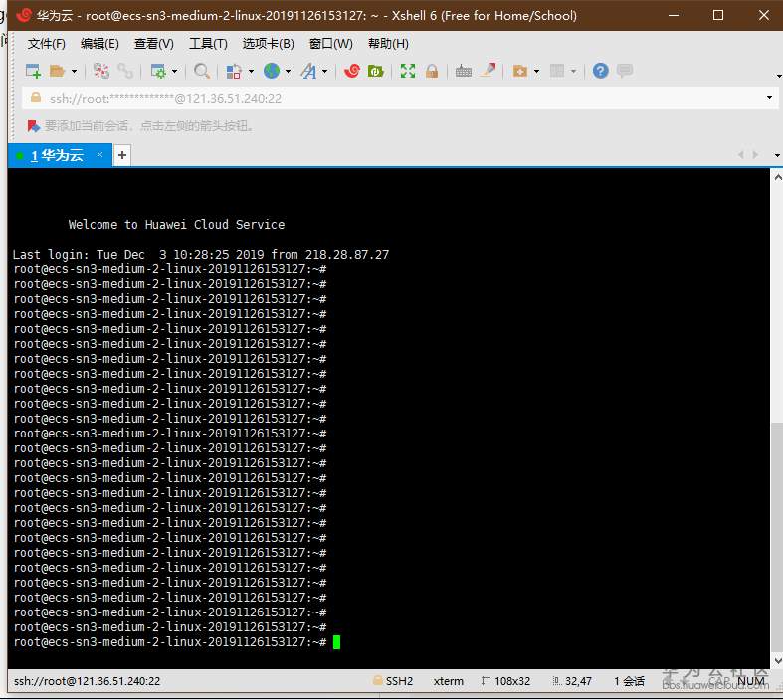783x700 pixels.
Task: Expand the Open Session dropdown arrow
Action: point(74,72)
